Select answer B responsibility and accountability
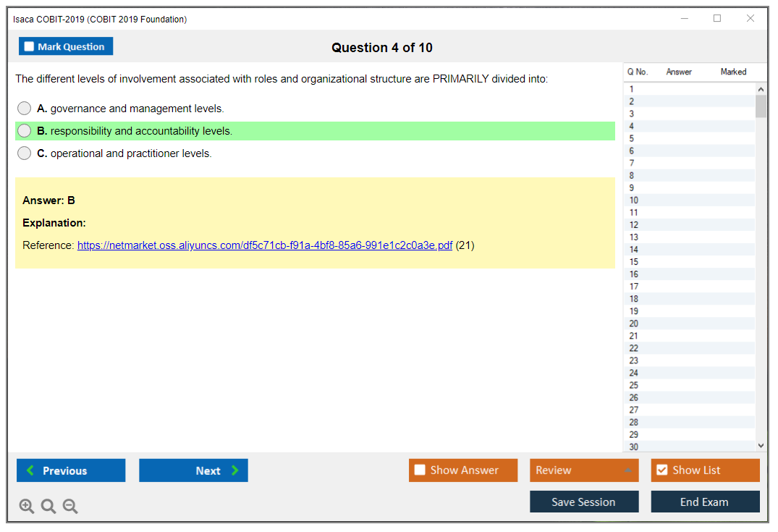Image resolution: width=778 pixels, height=532 pixels. point(25,131)
